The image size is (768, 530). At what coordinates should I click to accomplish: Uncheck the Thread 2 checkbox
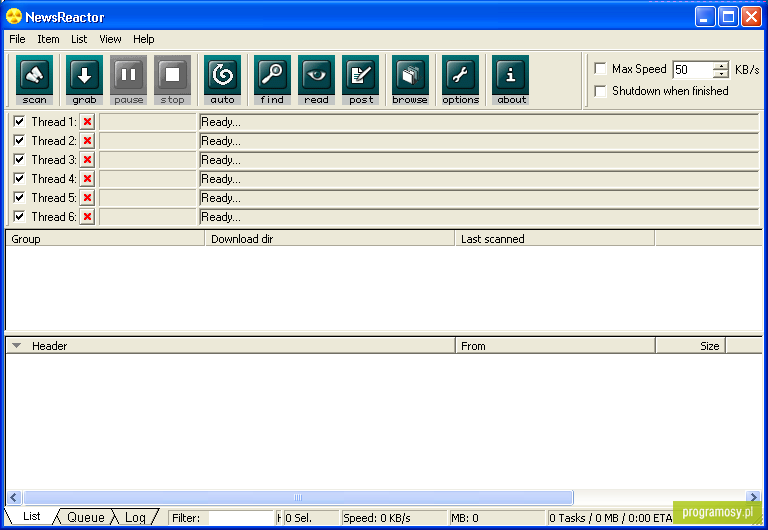pos(19,141)
